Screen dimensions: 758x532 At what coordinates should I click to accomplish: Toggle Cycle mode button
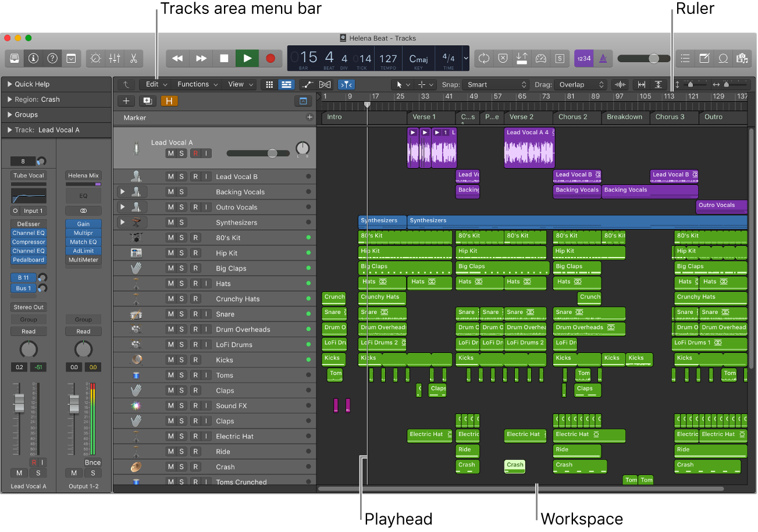pos(483,58)
